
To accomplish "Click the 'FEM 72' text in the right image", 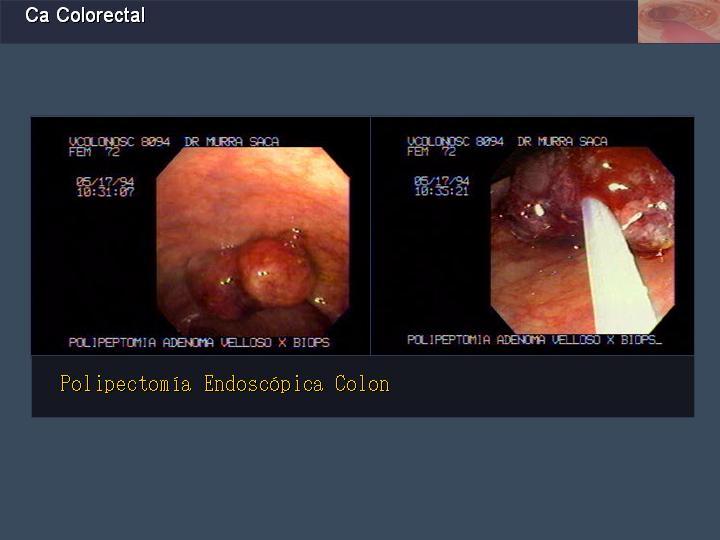I will coord(431,152).
